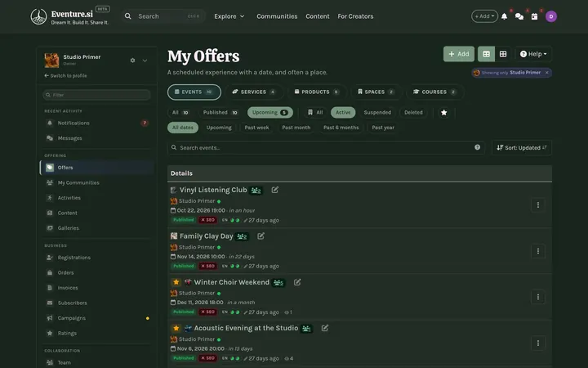588x368 pixels.
Task: Click the Eventure.si logo
Action: [x=69, y=16]
